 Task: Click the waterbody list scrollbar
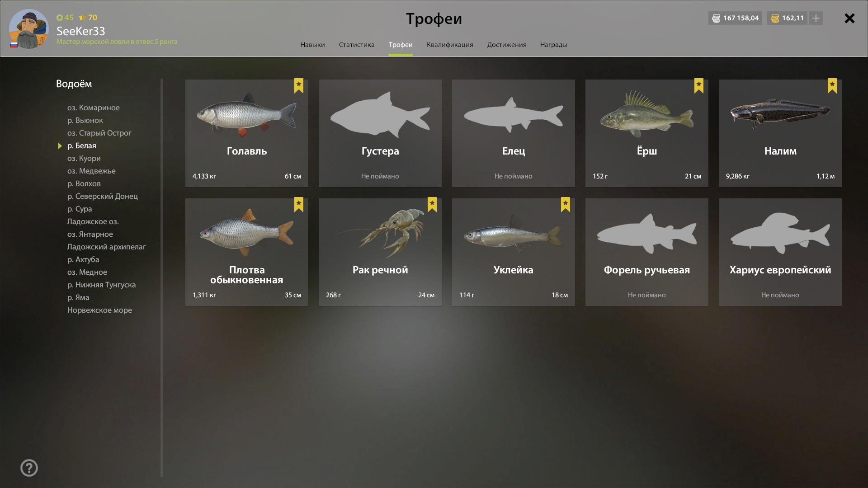point(161,278)
